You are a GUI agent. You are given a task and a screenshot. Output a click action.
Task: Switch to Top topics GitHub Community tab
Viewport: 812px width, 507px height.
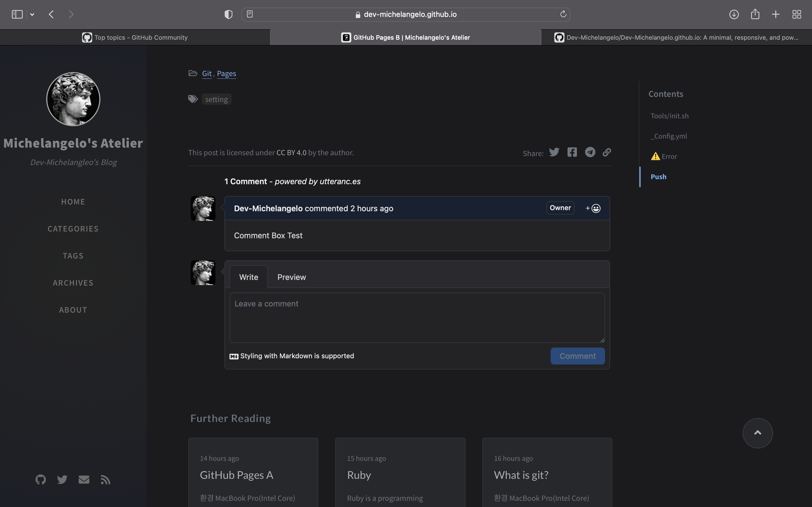coord(135,37)
